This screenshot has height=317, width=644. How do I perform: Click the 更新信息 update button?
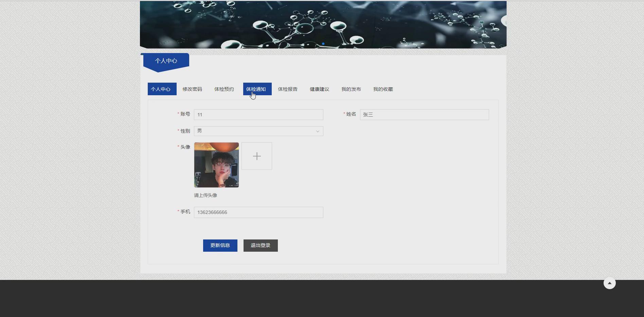coord(220,245)
